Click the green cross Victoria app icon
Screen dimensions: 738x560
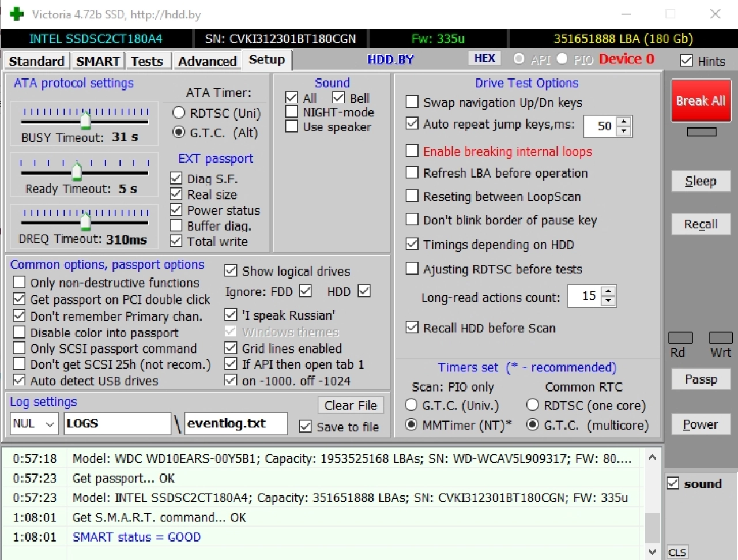17,14
